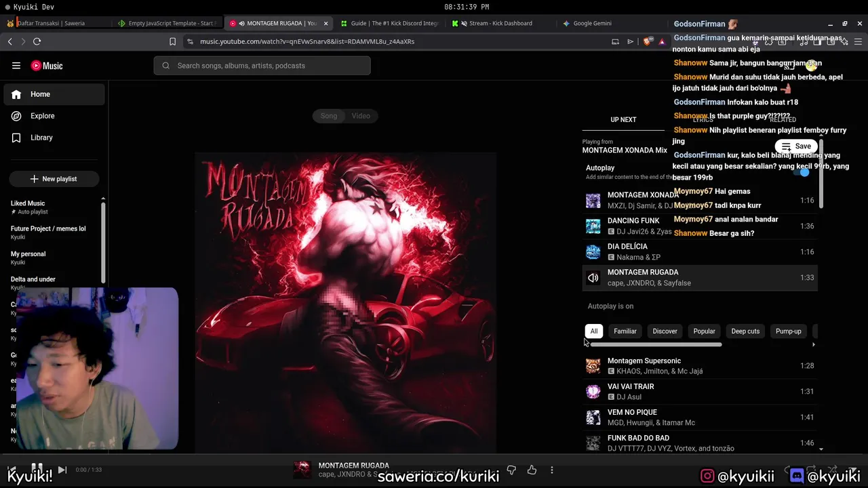The width and height of the screenshot is (868, 488).
Task: Click the browser address bar URL
Action: click(307, 41)
